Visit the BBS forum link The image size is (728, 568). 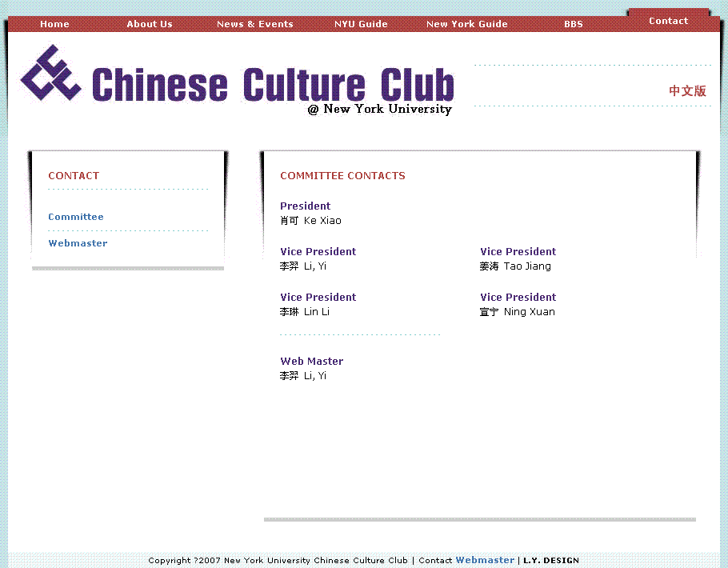(573, 24)
